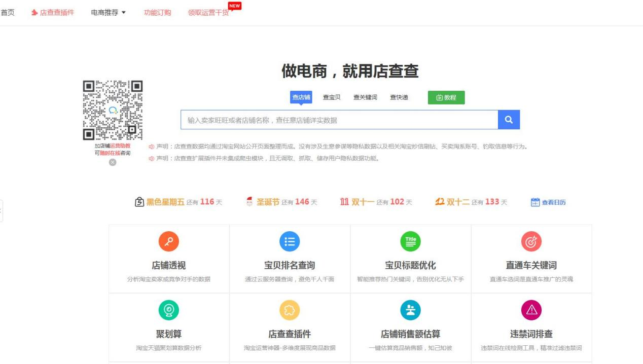This screenshot has width=643, height=364.
Task: Click the 黑色星期五 shopping bag icon
Action: tap(139, 202)
